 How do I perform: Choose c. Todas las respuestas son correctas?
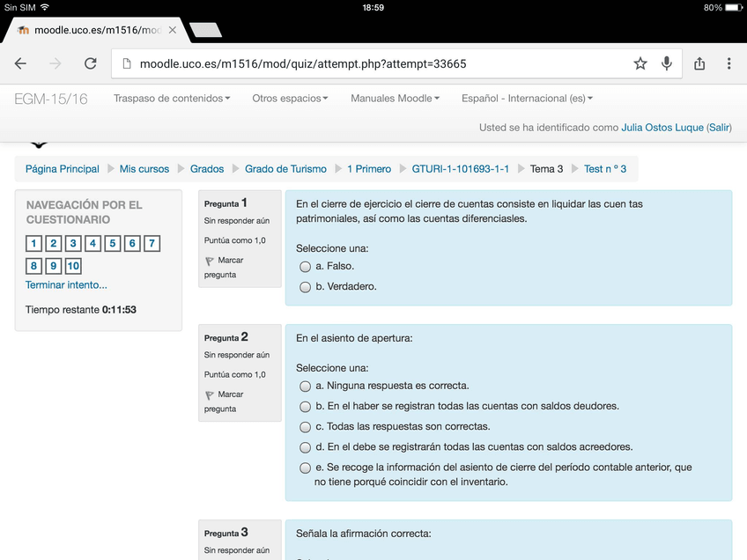tap(305, 427)
